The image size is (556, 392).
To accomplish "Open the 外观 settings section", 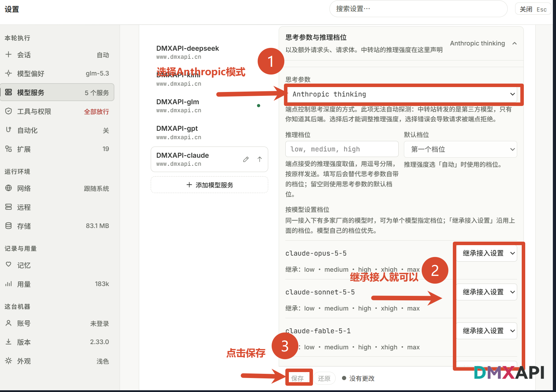I will [57, 361].
